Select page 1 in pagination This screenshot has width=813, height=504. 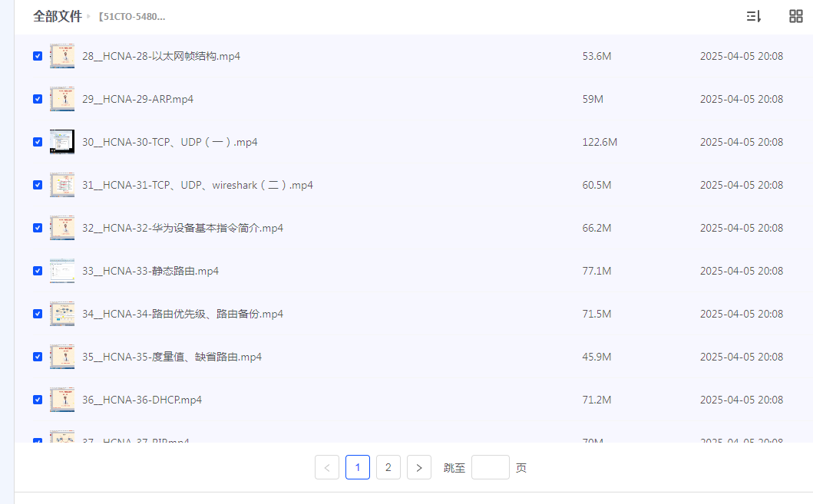click(357, 467)
